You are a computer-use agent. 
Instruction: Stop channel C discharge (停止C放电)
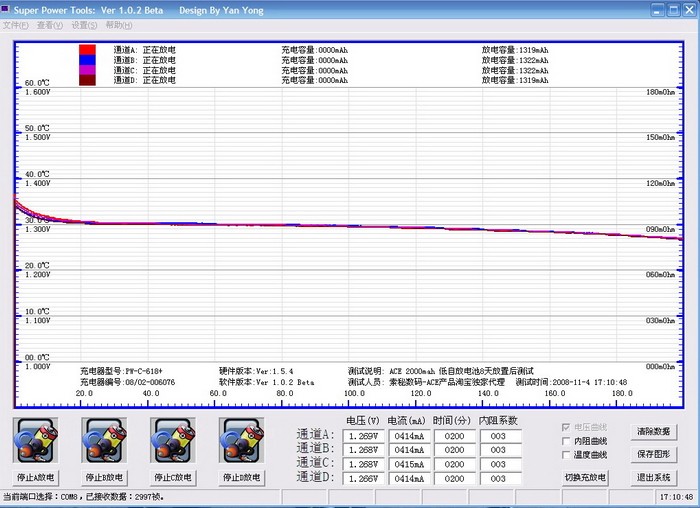tap(173, 477)
